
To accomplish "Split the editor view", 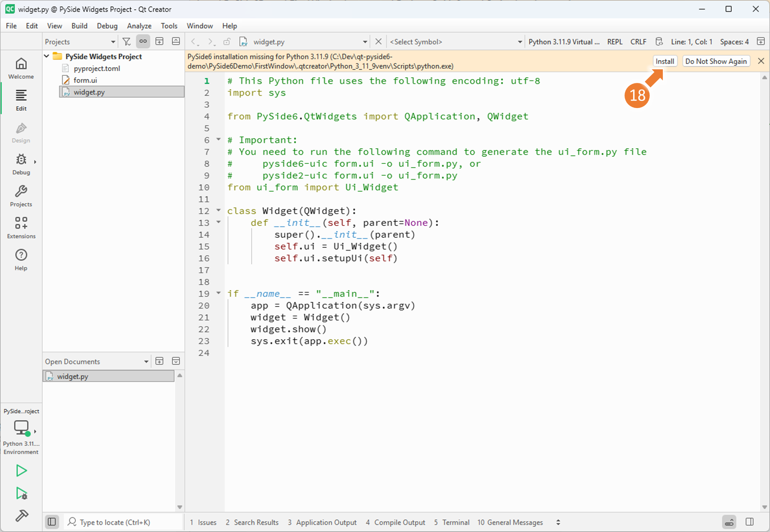I will 761,42.
